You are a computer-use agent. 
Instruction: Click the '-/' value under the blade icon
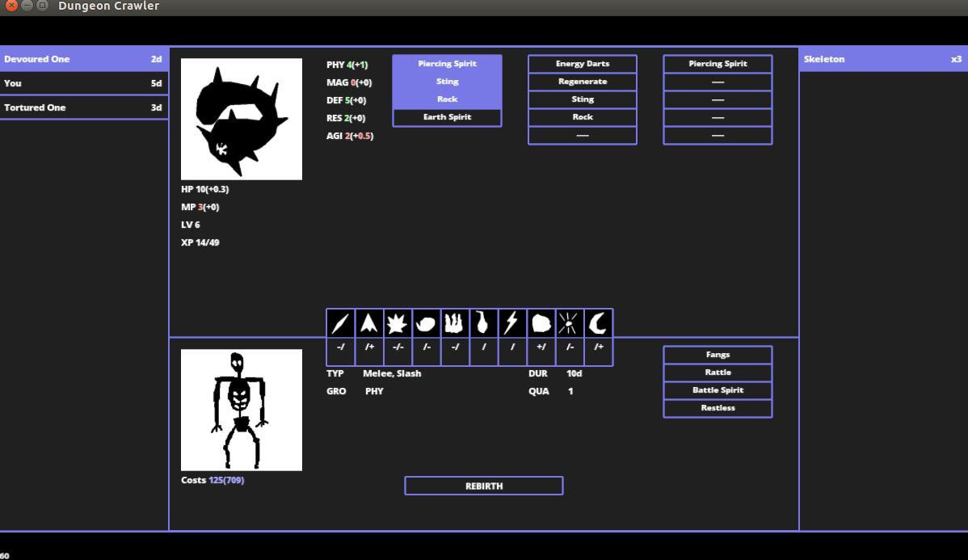click(340, 347)
